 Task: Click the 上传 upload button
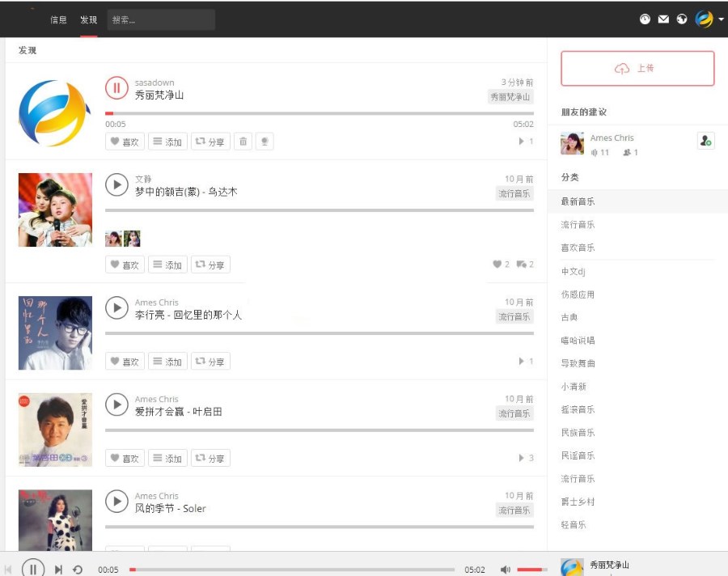tap(637, 68)
